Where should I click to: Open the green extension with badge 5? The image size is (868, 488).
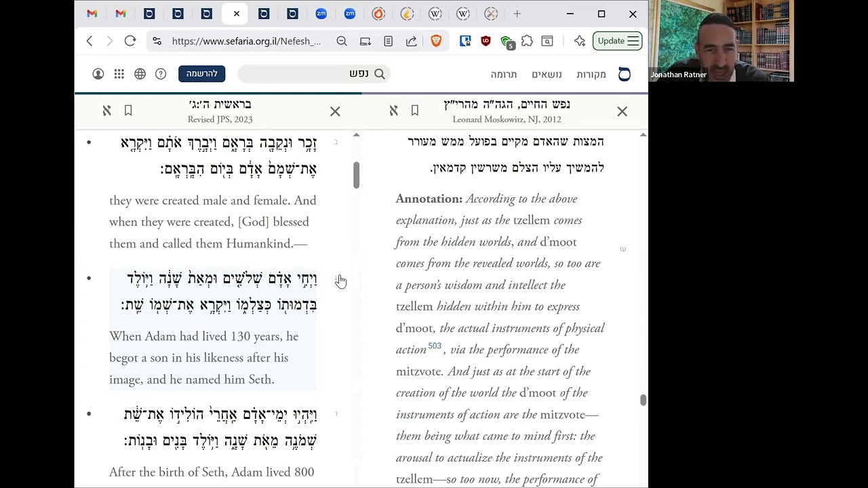[507, 43]
